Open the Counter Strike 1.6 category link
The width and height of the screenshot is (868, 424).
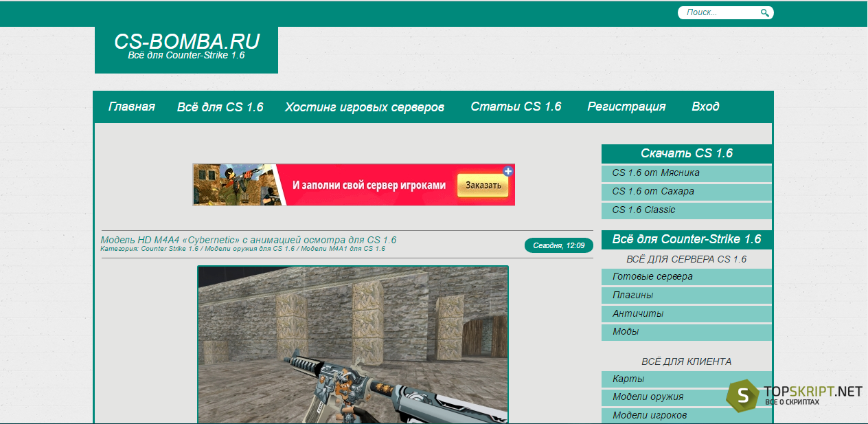point(170,249)
